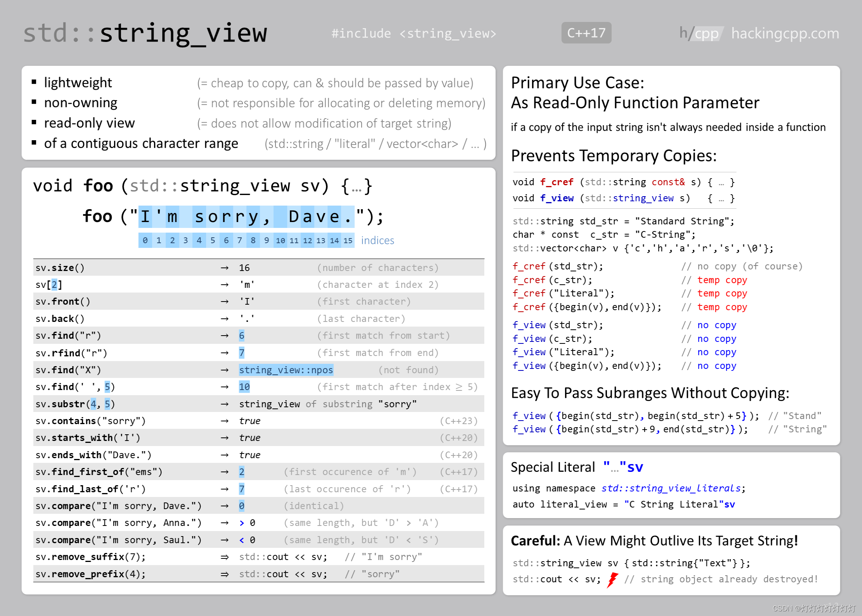Select the C++17 version badge
862x616 pixels.
(586, 33)
